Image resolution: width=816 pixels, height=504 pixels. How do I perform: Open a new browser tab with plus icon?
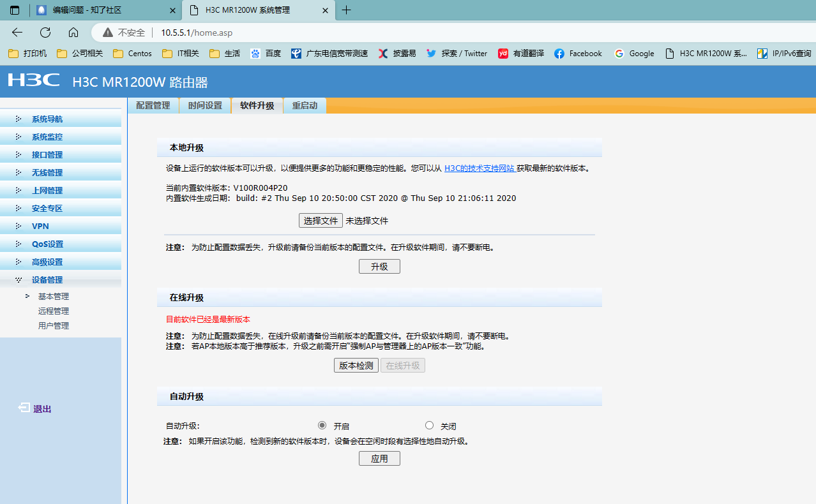347,10
